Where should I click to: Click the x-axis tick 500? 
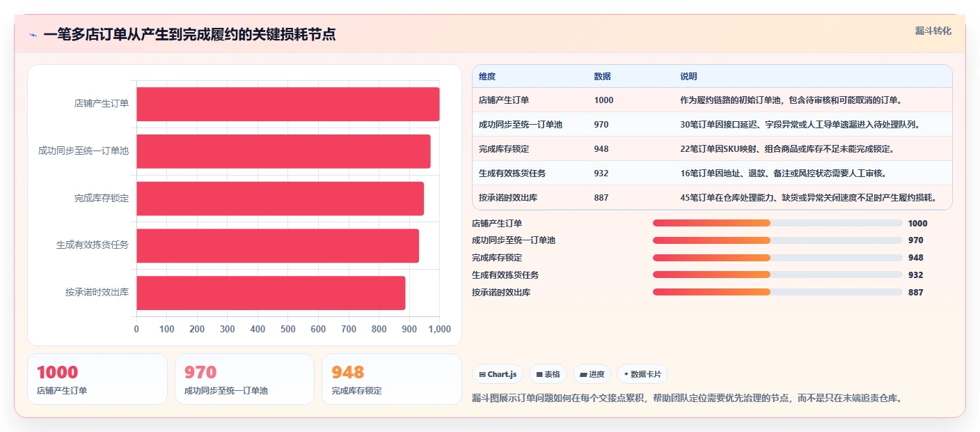(x=288, y=330)
